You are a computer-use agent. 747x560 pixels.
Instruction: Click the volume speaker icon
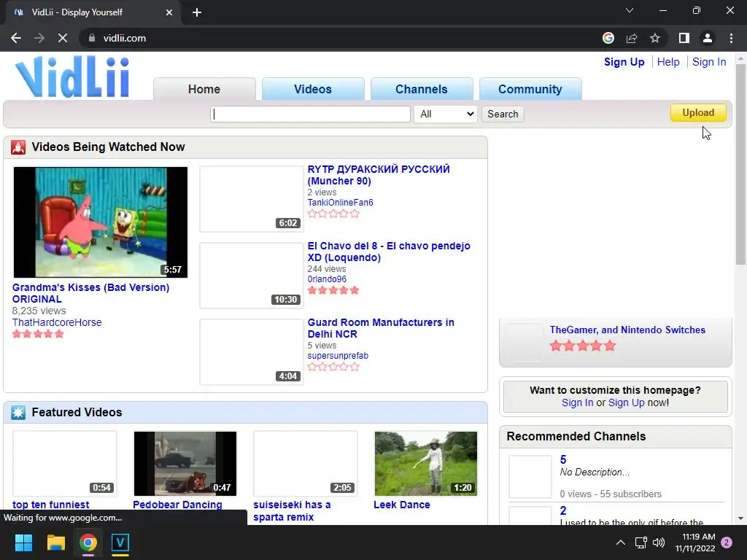[x=659, y=542]
